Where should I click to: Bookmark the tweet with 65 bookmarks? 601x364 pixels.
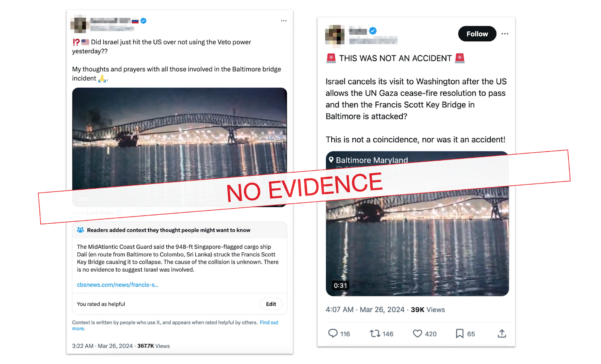(459, 334)
